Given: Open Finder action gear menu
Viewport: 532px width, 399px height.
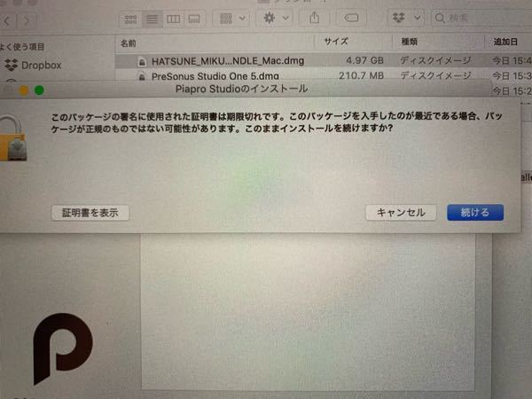Looking at the screenshot, I should 276,18.
